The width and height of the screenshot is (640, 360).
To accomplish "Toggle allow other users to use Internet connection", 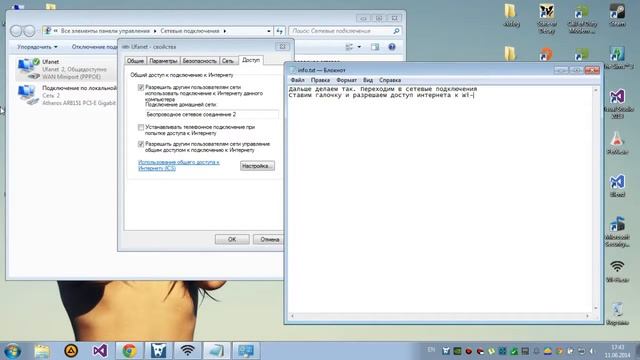I will pyautogui.click(x=141, y=87).
